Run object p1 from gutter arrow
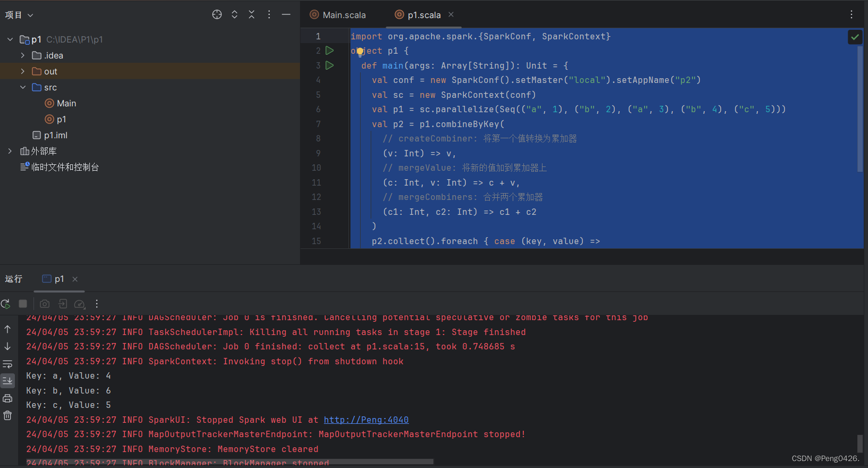 tap(330, 51)
